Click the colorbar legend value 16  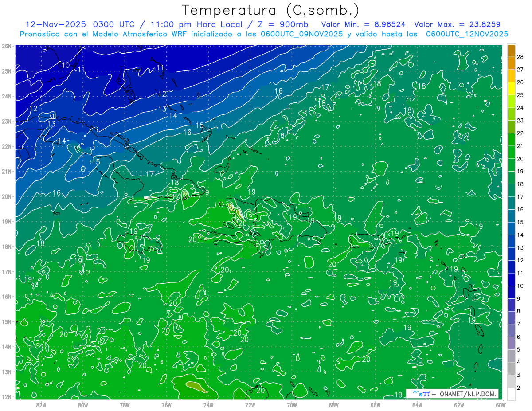pyautogui.click(x=520, y=210)
